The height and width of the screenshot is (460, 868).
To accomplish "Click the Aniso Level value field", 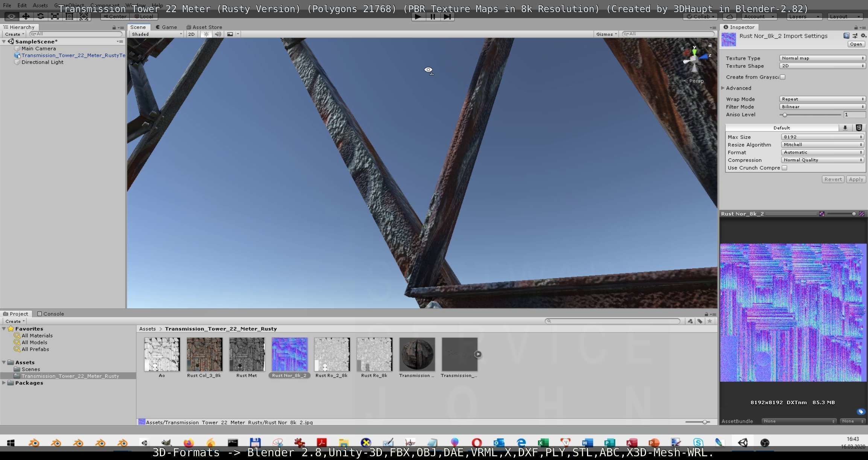I will tap(854, 115).
